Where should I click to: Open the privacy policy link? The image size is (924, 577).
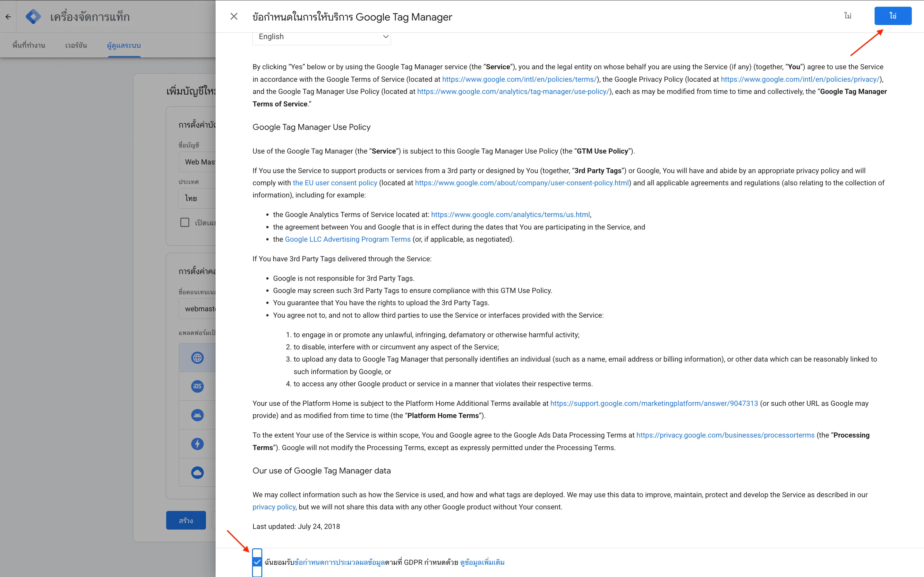[274, 506]
